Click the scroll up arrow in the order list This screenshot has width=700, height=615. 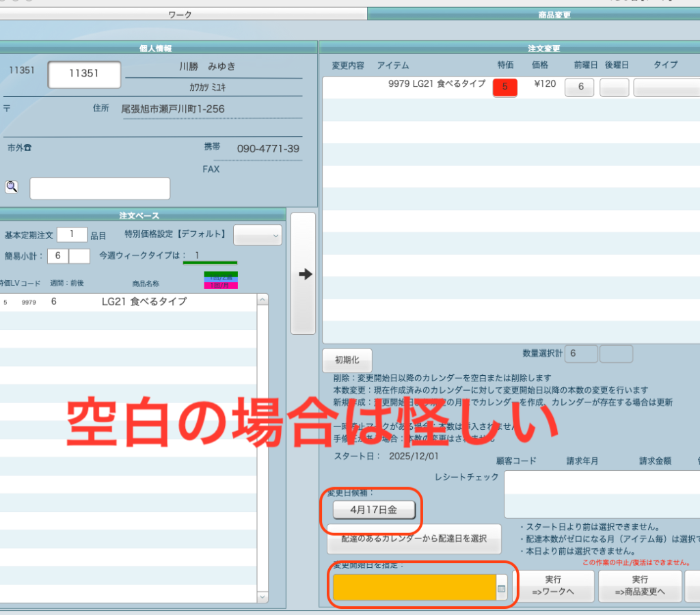[262, 301]
